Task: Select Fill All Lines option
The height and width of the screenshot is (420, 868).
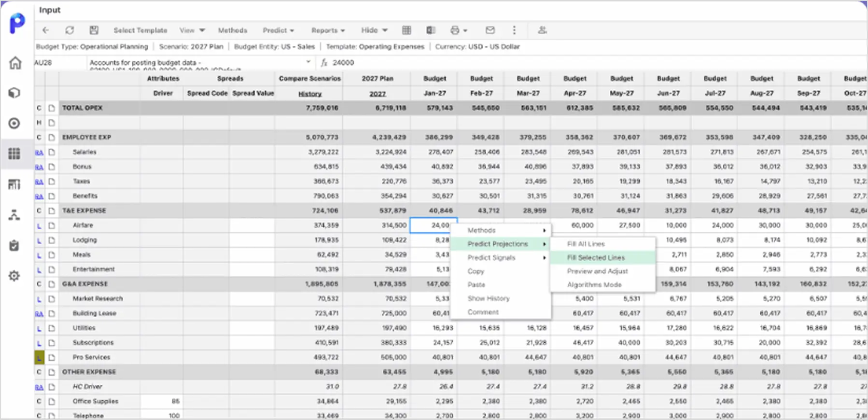Action: [x=602, y=244]
